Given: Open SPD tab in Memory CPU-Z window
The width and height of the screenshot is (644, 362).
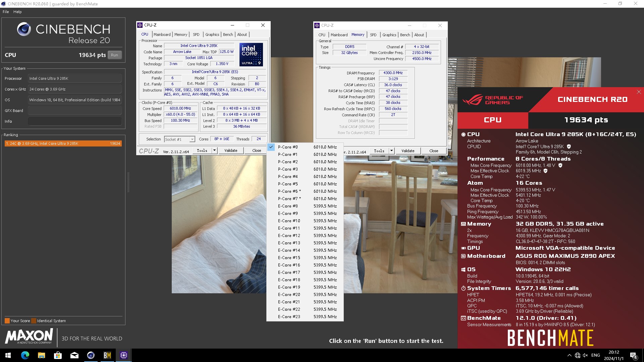Looking at the screenshot, I should 373,35.
